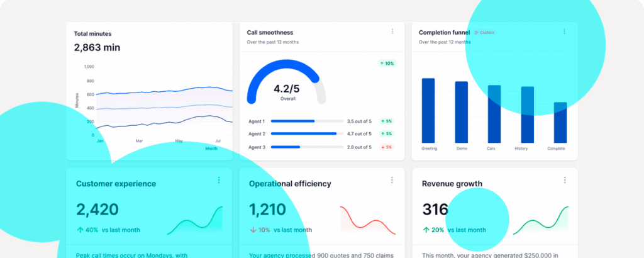Click the Operational efficiency card title
Screen dimensions: 644x258
[x=290, y=184]
